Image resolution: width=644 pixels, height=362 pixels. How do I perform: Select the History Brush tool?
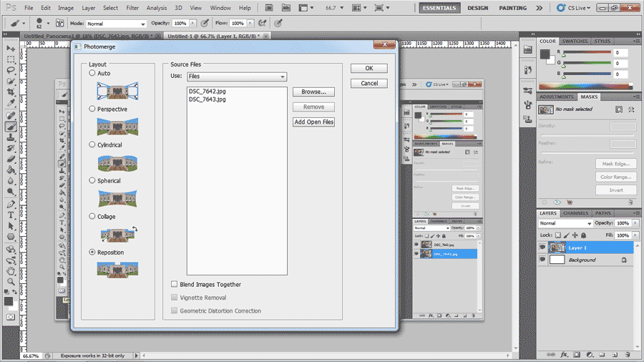tap(11, 149)
